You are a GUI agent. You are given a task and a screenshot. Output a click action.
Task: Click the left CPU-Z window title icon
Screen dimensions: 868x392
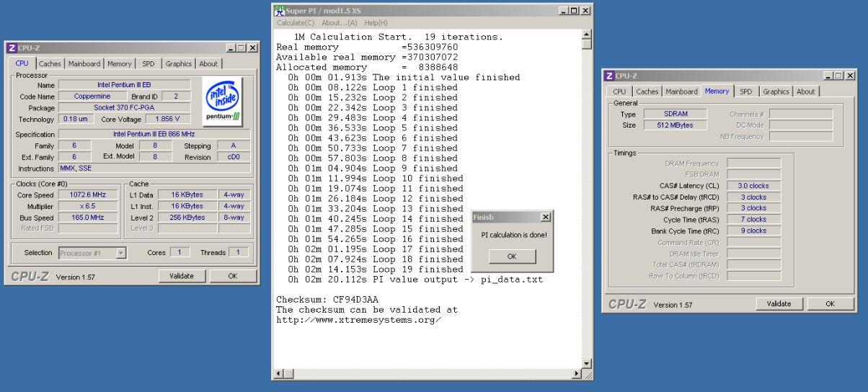[11, 48]
